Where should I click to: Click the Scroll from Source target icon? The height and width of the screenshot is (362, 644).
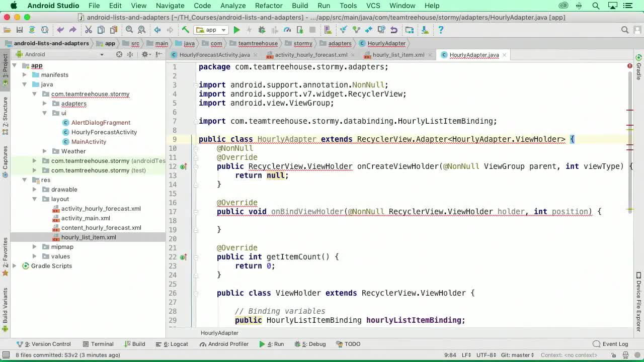point(119,54)
